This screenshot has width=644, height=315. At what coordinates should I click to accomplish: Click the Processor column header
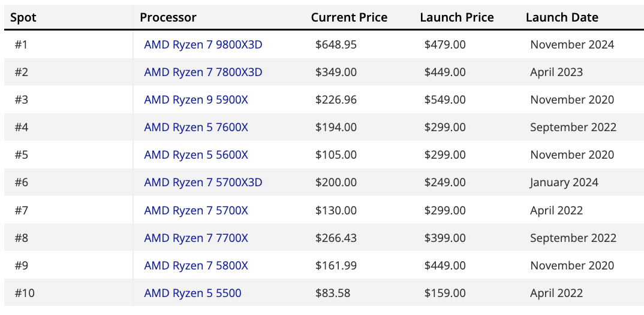(x=168, y=17)
